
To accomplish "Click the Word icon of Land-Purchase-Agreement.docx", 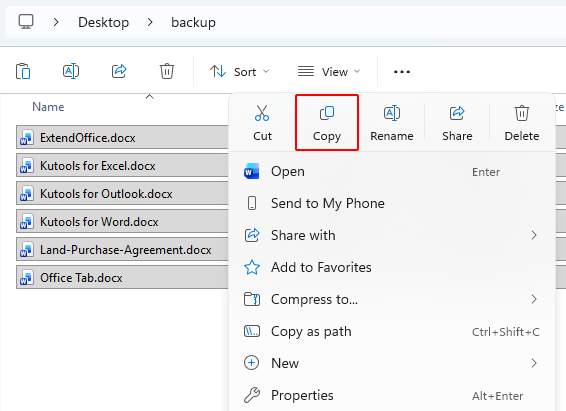I will [27, 250].
